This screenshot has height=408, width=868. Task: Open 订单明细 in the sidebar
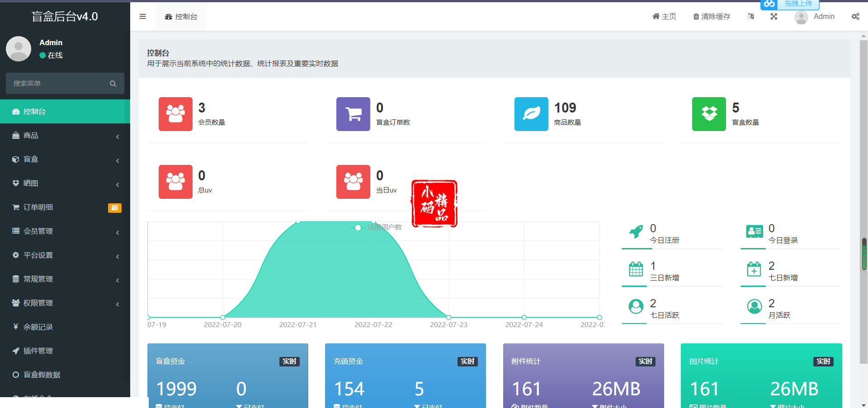pyautogui.click(x=65, y=207)
